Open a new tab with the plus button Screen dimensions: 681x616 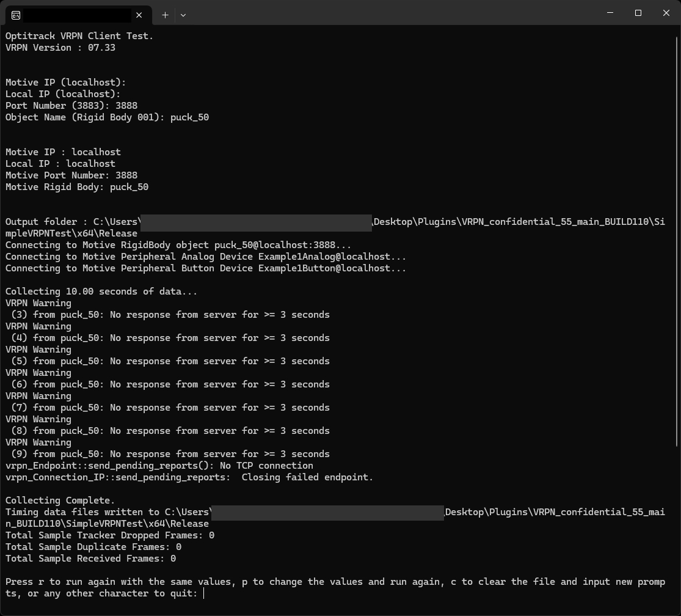click(165, 15)
